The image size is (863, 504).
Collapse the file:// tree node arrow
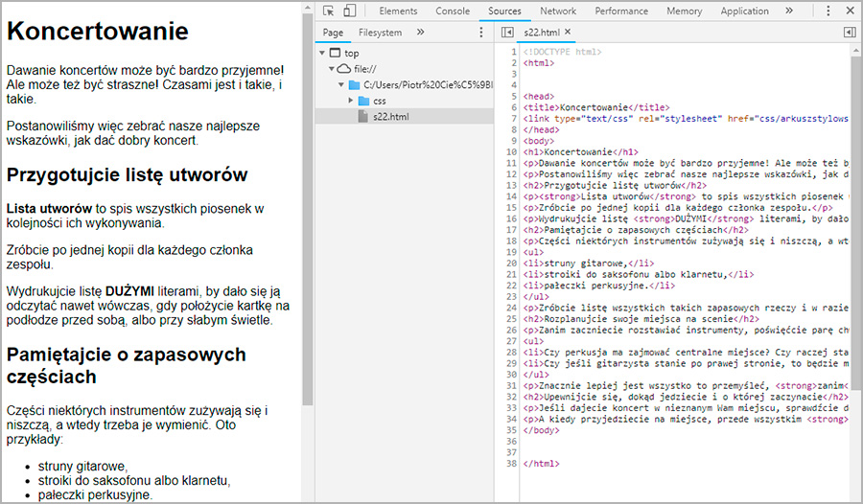[332, 69]
